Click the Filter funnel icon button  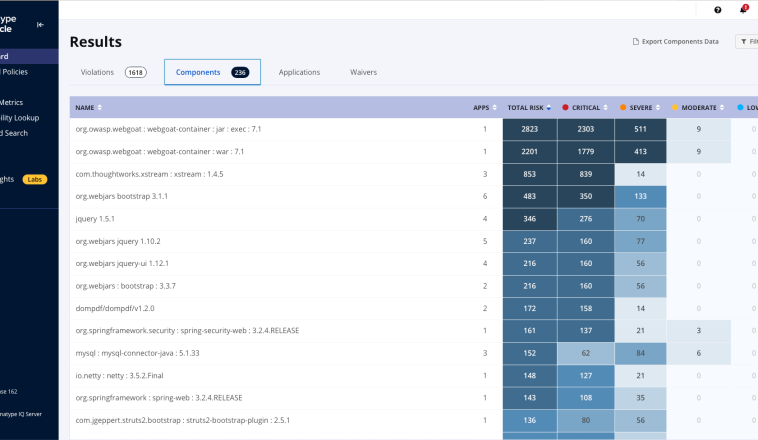click(x=746, y=41)
